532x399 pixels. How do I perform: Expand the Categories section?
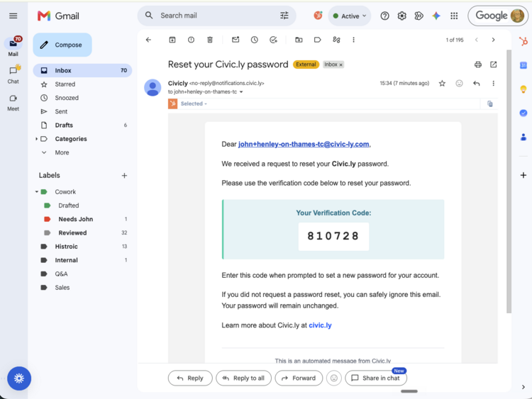[36, 139]
